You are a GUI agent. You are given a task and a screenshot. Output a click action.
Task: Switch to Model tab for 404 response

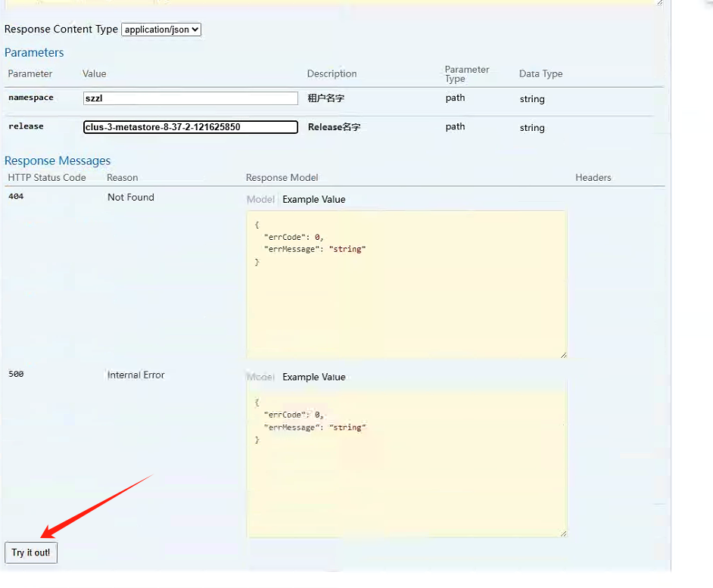(260, 200)
